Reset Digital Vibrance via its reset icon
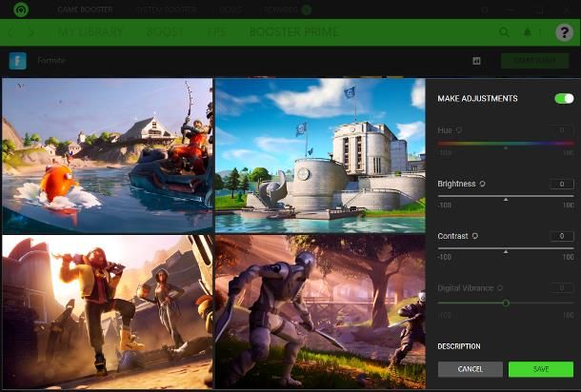The height and width of the screenshot is (392, 581). click(x=500, y=288)
